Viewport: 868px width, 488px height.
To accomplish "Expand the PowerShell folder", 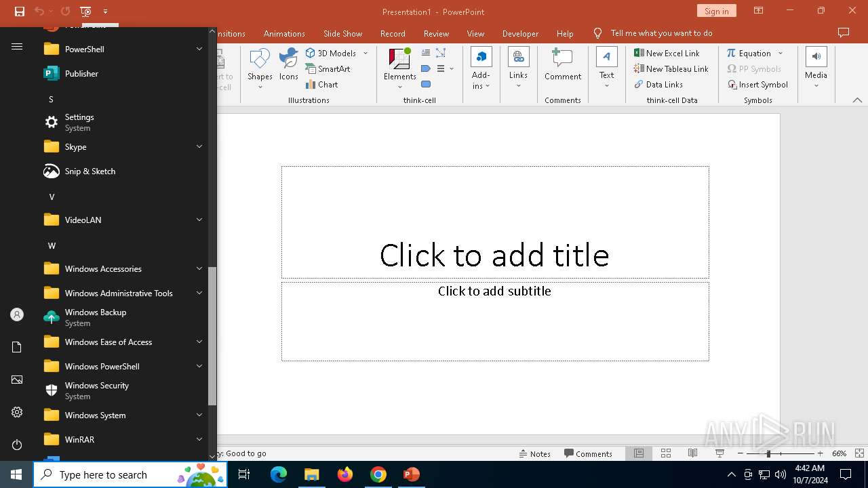I will coord(122,49).
